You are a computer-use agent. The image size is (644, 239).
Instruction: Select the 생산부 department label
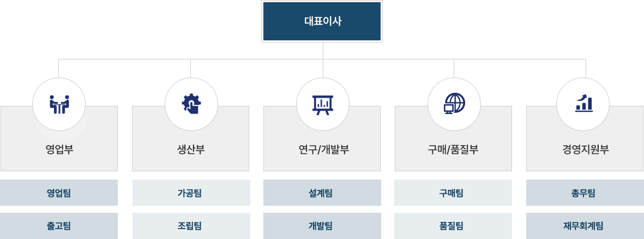(190, 150)
